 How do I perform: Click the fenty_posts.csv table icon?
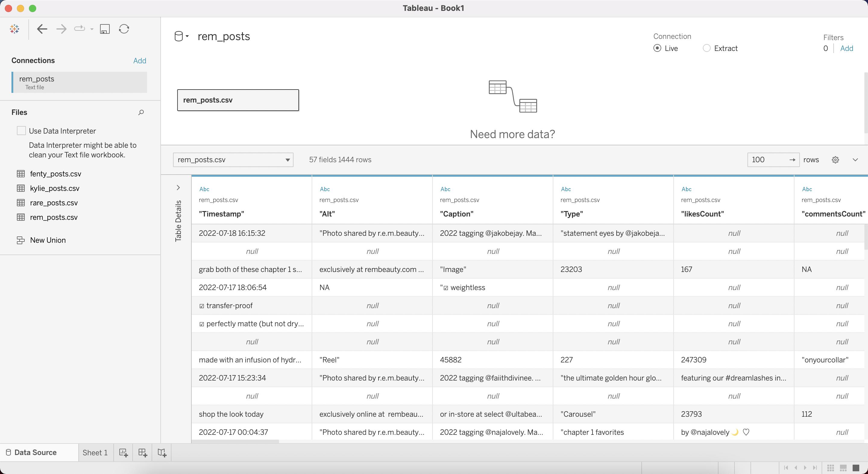pyautogui.click(x=21, y=174)
